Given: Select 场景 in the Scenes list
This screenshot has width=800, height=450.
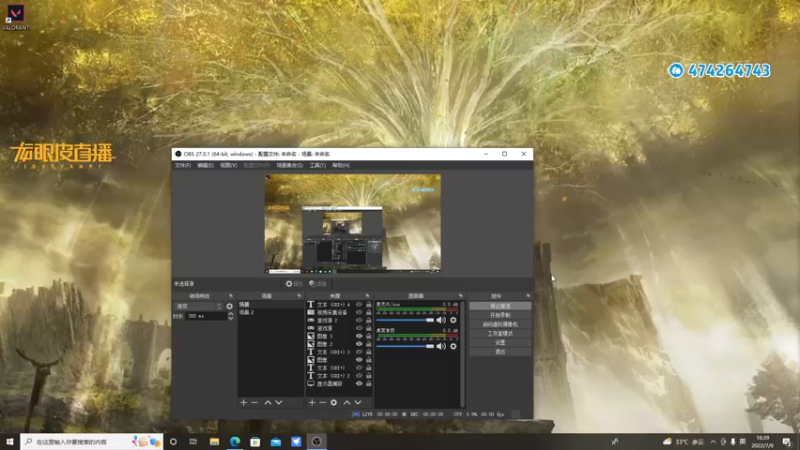Looking at the screenshot, I should coord(270,305).
